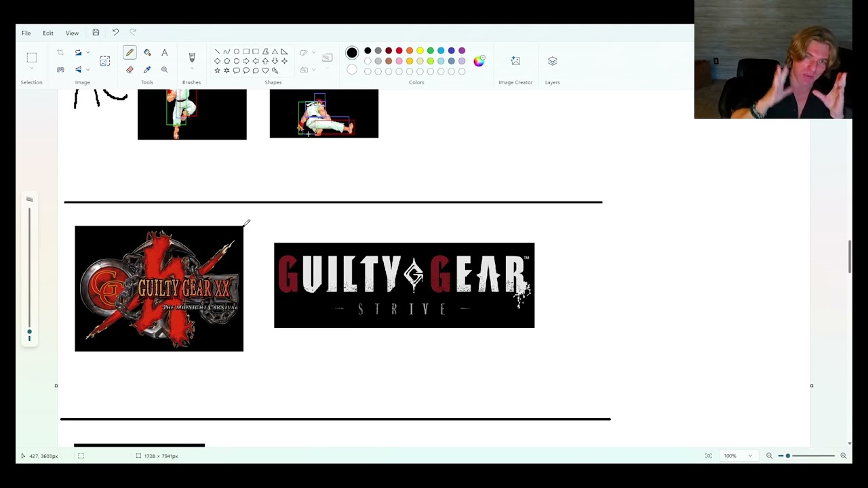The image size is (868, 488).
Task: Click the Guilty Gear XX logo image
Action: pyautogui.click(x=159, y=289)
